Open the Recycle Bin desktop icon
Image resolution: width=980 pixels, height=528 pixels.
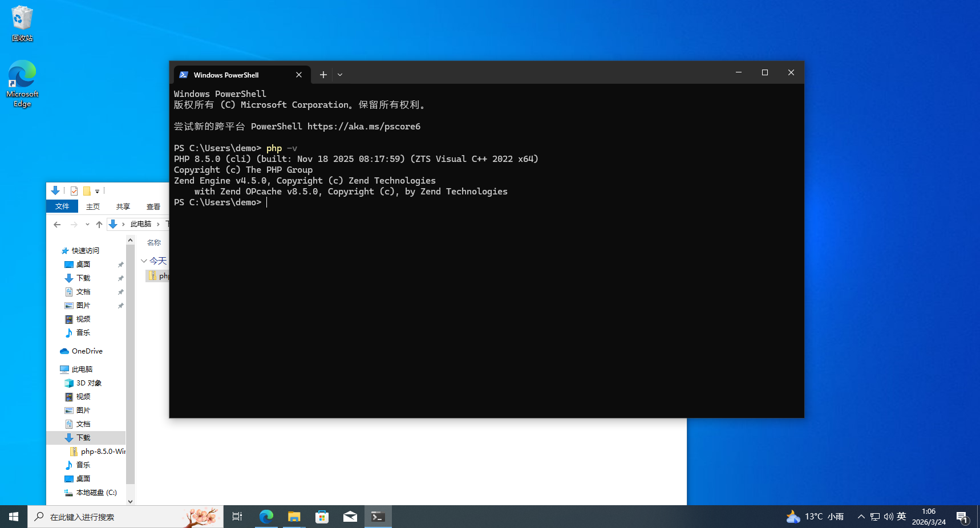(22, 24)
